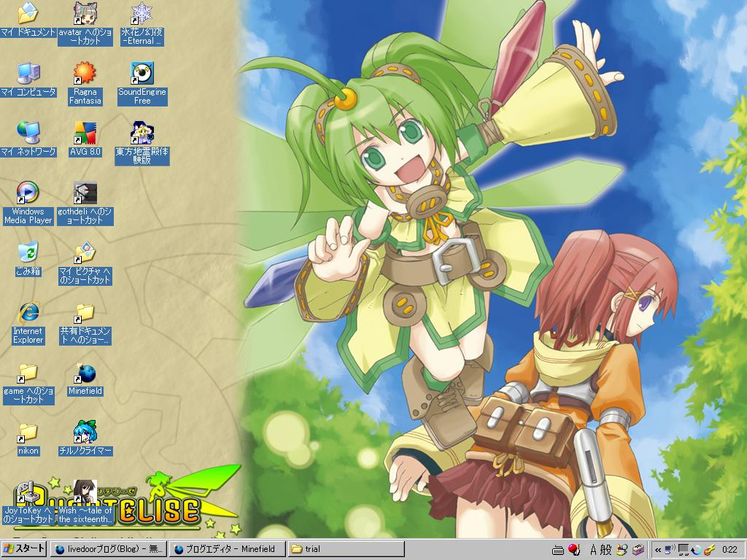Select the マイ ピクチャ shortcut icon

click(85, 252)
